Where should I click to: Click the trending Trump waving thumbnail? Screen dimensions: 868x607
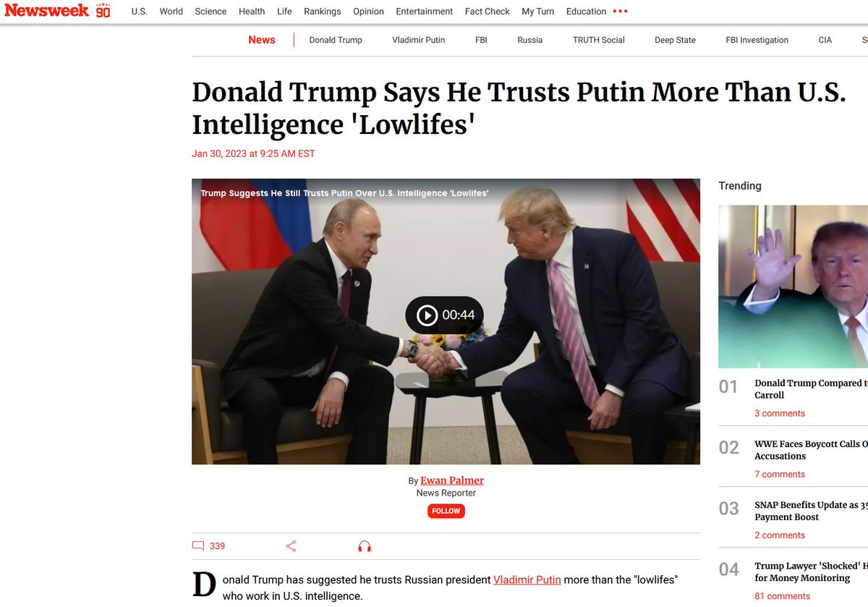click(793, 286)
